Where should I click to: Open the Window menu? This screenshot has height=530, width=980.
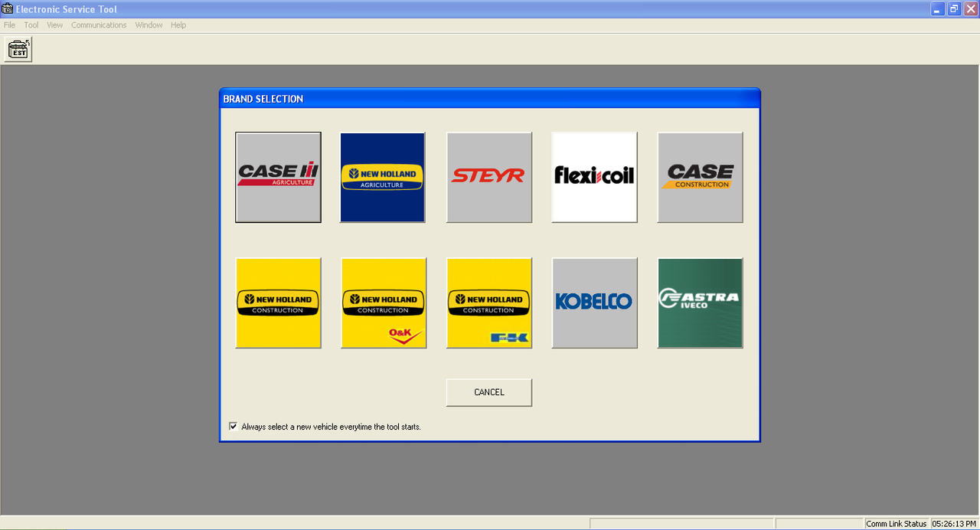tap(149, 25)
